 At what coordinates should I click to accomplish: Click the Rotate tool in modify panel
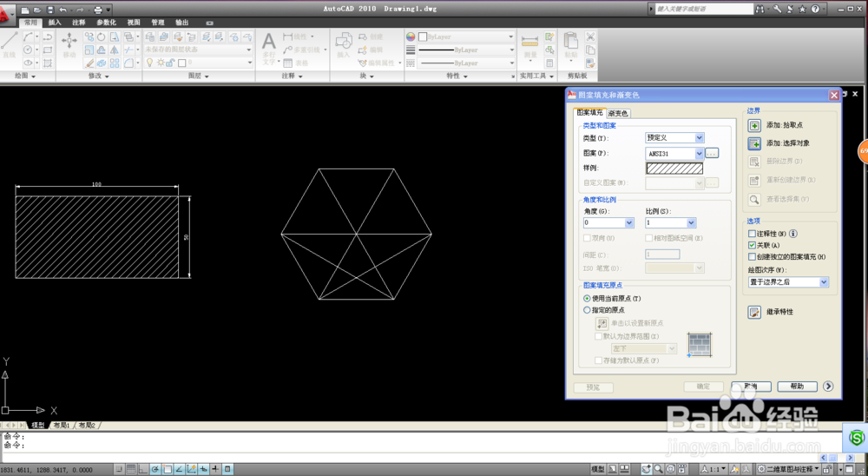(x=102, y=36)
